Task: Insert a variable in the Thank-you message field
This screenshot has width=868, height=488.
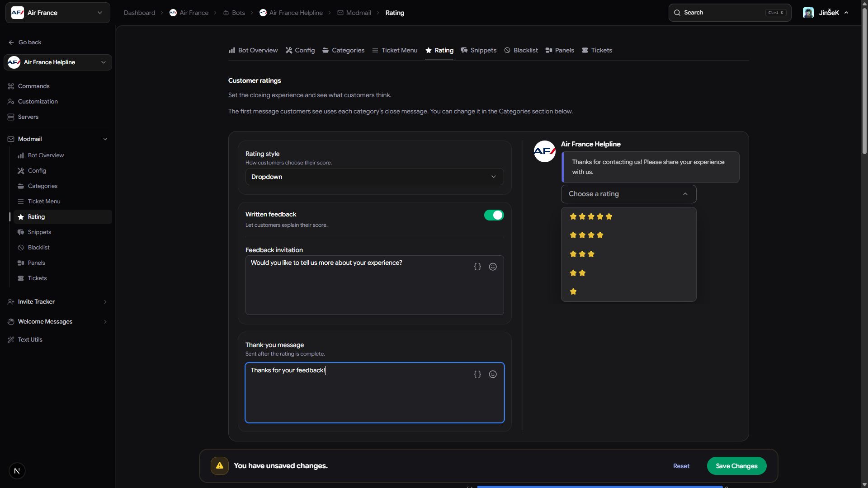Action: click(477, 375)
